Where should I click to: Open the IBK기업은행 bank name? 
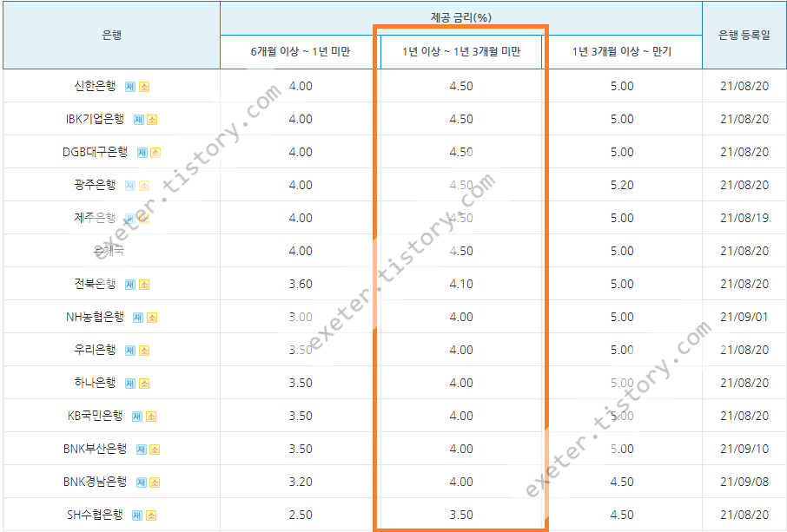[95, 120]
